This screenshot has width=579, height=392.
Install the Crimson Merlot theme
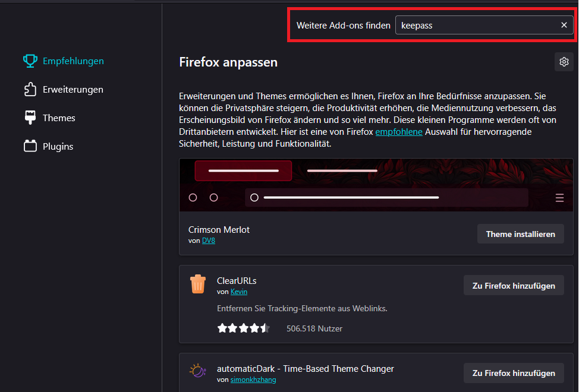pos(520,234)
